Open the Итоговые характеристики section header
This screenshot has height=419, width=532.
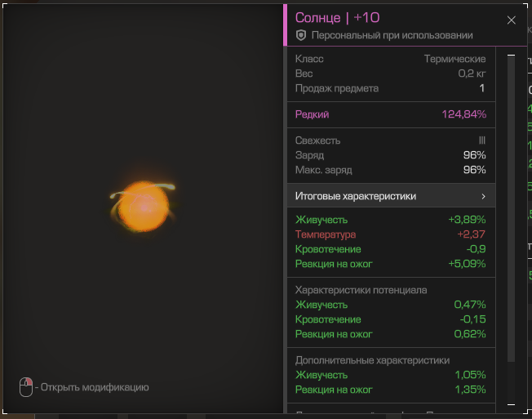pyautogui.click(x=391, y=195)
